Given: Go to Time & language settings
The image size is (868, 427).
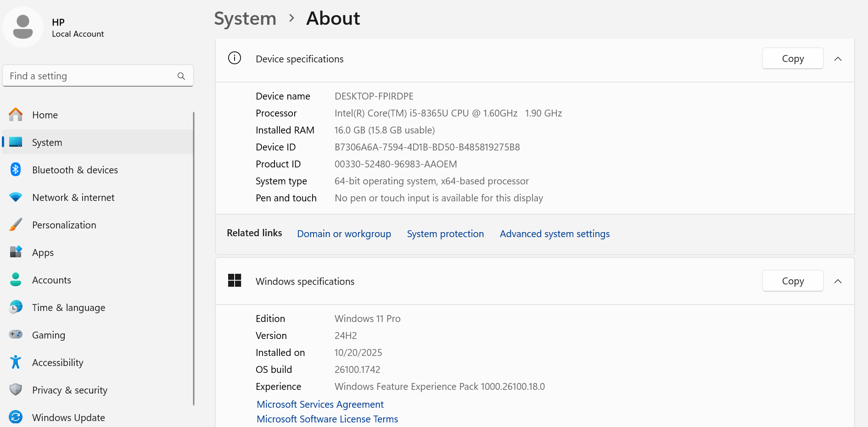Looking at the screenshot, I should (x=68, y=307).
